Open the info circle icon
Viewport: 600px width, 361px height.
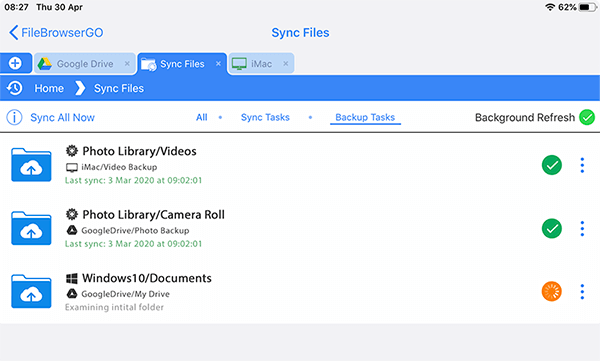click(15, 118)
